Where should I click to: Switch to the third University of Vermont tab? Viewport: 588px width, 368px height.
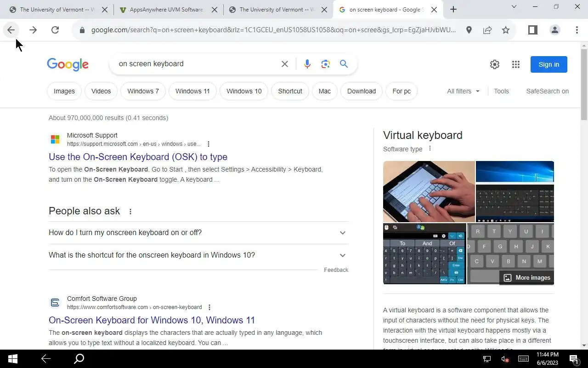click(272, 10)
